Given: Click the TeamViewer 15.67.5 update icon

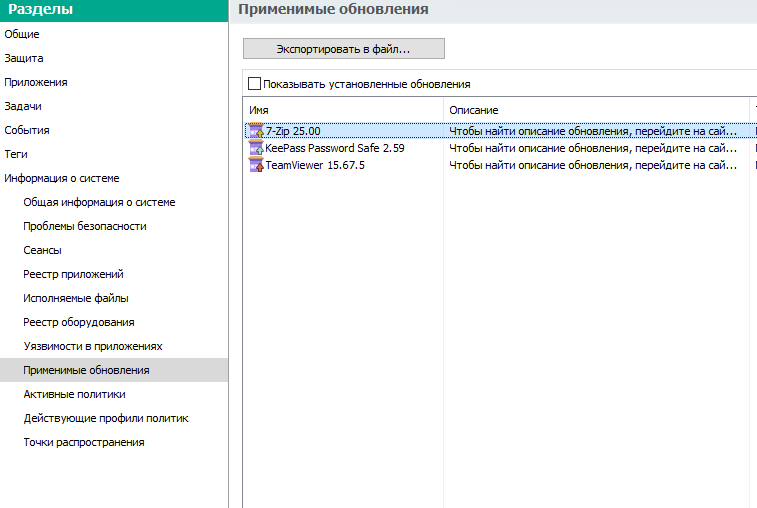Looking at the screenshot, I should (256, 165).
